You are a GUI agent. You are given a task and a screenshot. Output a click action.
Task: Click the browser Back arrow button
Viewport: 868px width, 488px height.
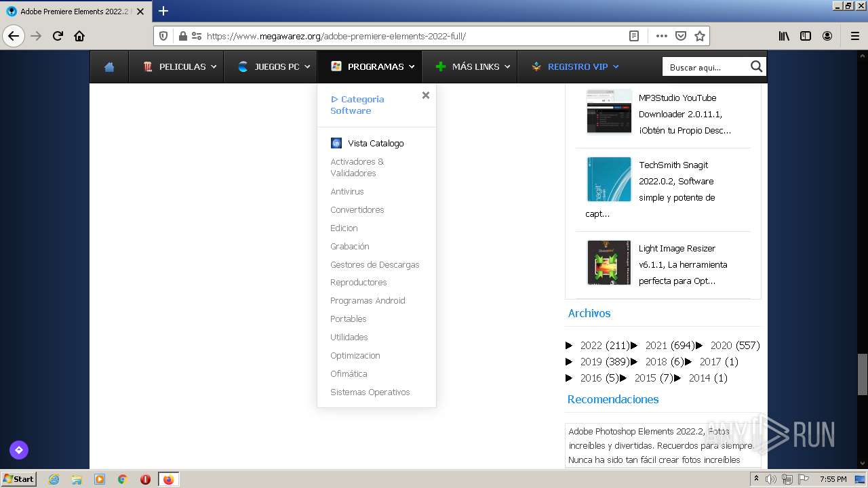click(14, 36)
